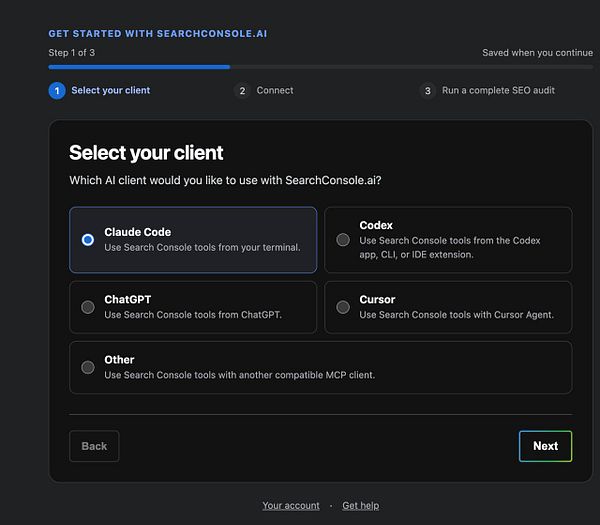Image resolution: width=600 pixels, height=525 pixels.
Task: Click the Codex card description text
Action: (450, 248)
